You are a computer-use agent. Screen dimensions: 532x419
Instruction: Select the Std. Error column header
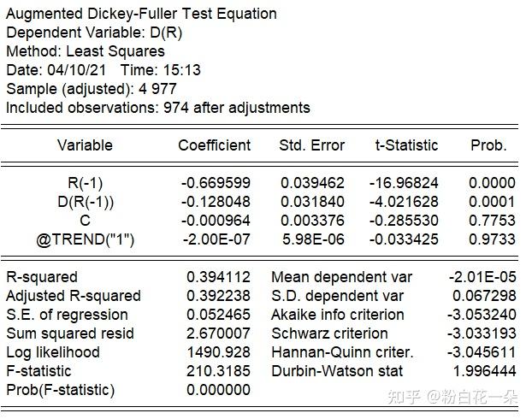(312, 145)
